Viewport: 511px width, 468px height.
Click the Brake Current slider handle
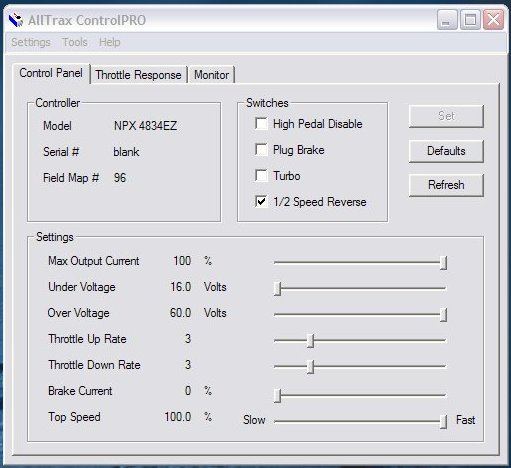point(277,396)
